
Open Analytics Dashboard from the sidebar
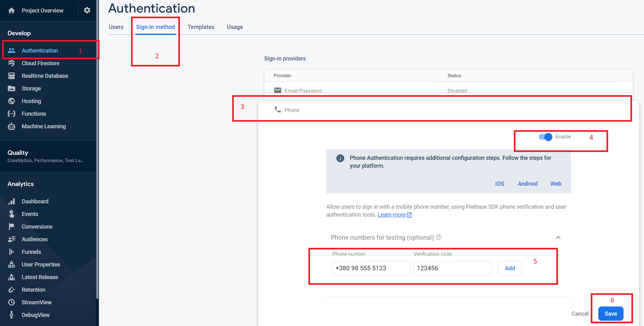(x=35, y=201)
